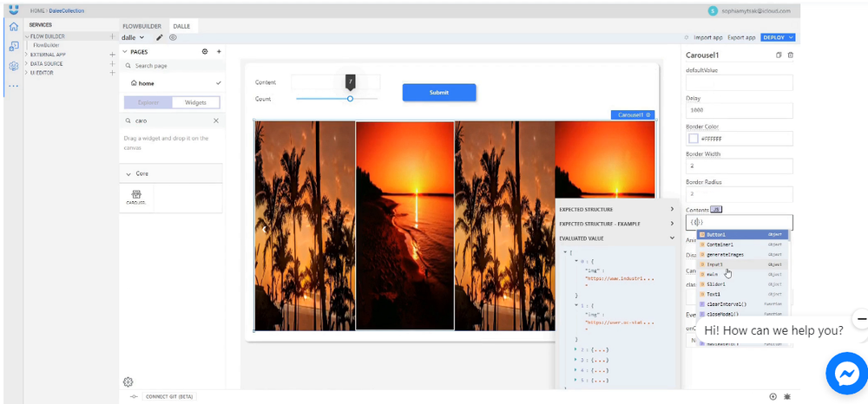Open the deployment icon in left rail
Screen dimensions: 868x404
(x=14, y=46)
